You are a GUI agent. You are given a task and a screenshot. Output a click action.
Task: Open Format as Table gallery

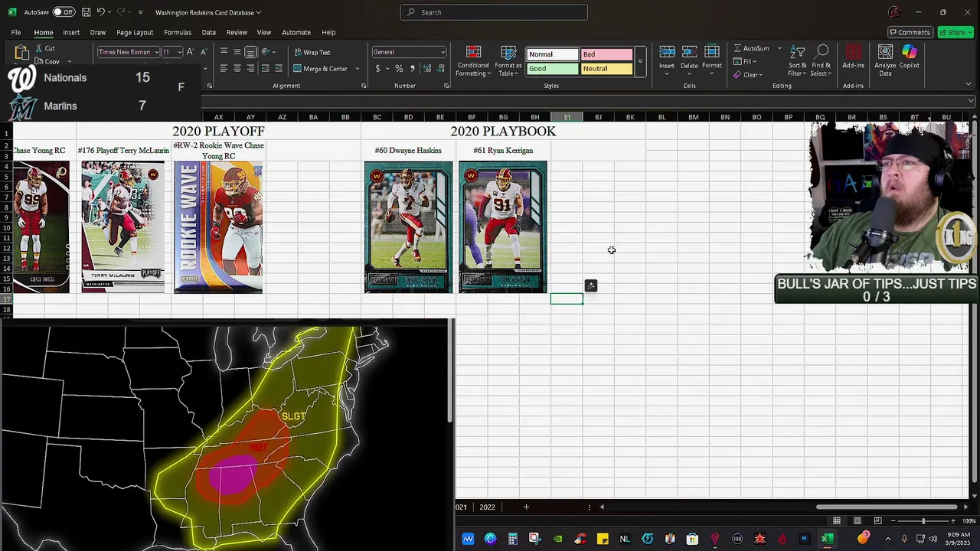[x=508, y=60]
